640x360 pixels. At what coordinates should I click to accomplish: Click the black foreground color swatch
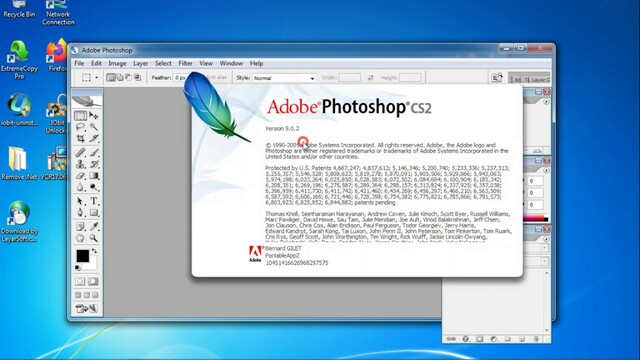[82, 256]
